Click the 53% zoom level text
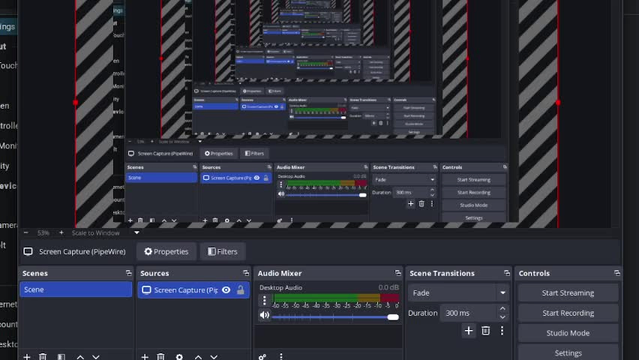The image size is (639, 360). [x=43, y=233]
